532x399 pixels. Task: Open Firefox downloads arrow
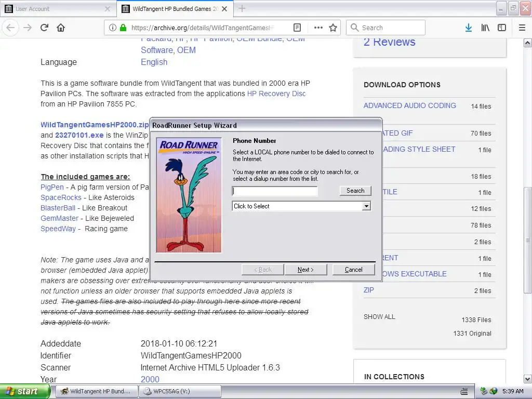[x=469, y=28]
